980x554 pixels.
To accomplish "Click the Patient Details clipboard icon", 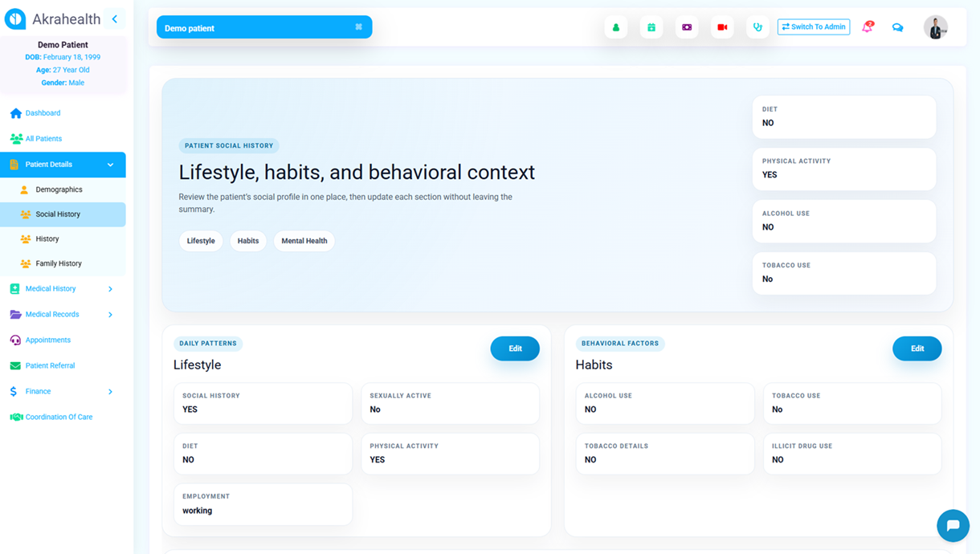I will 14,165.
